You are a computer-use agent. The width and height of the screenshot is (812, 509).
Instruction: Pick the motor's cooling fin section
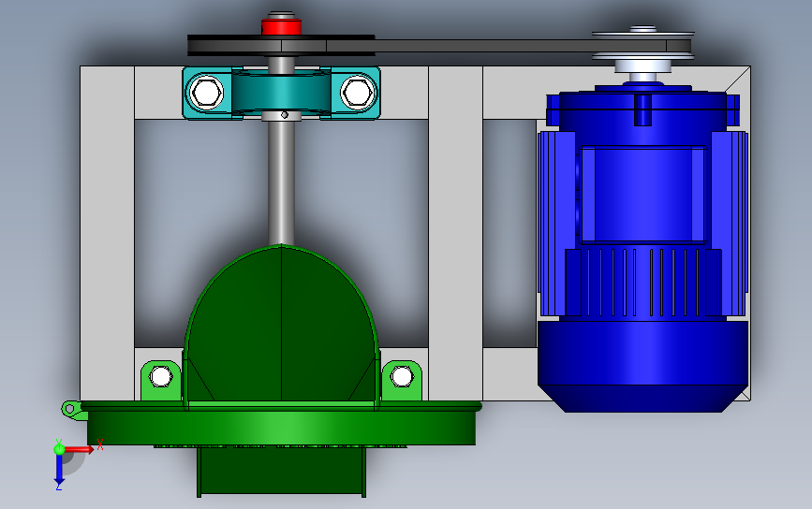[x=642, y=283]
